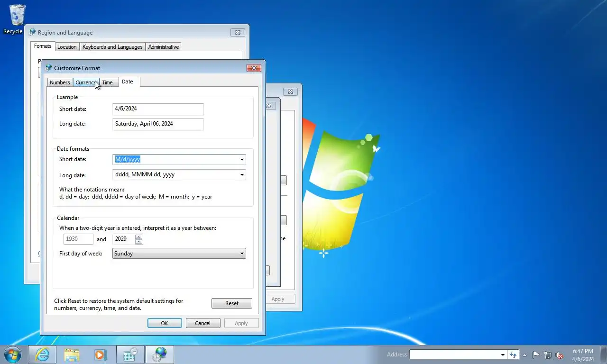Image resolution: width=607 pixels, height=364 pixels.
Task: Click the 1930 year field
Action: tap(78, 239)
